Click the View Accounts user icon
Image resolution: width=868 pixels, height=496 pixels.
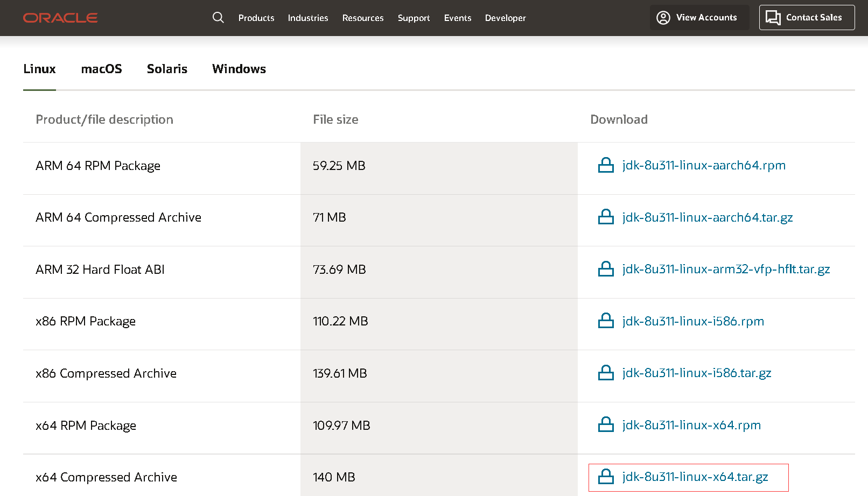pyautogui.click(x=663, y=18)
